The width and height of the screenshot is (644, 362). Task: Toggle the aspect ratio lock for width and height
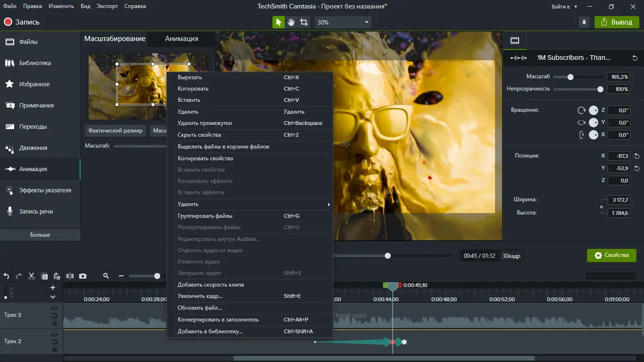point(601,206)
